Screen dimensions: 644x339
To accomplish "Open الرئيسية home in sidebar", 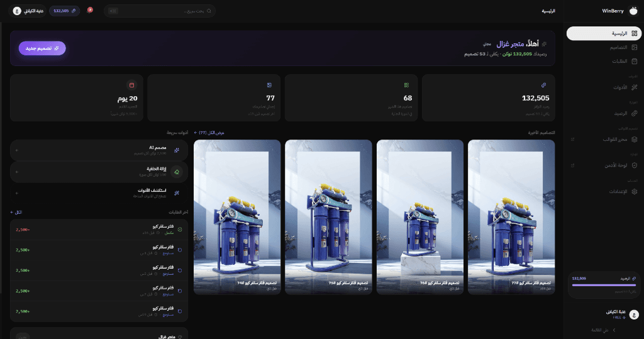I will [604, 33].
